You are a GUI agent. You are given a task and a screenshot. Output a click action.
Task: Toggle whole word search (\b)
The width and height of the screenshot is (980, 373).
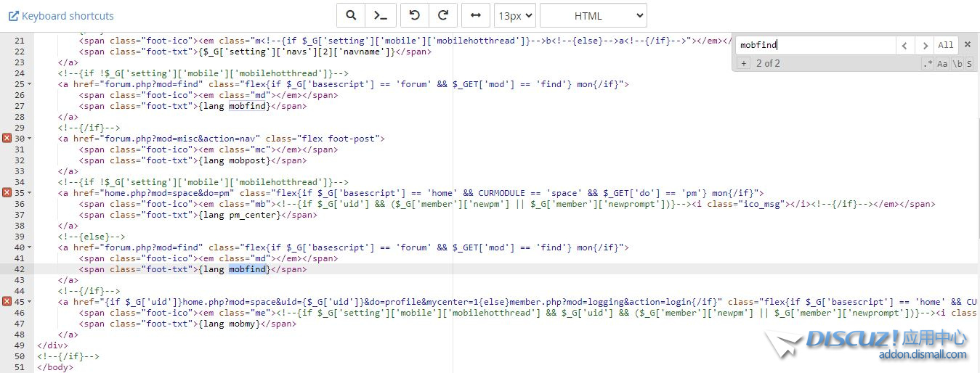[x=957, y=64]
